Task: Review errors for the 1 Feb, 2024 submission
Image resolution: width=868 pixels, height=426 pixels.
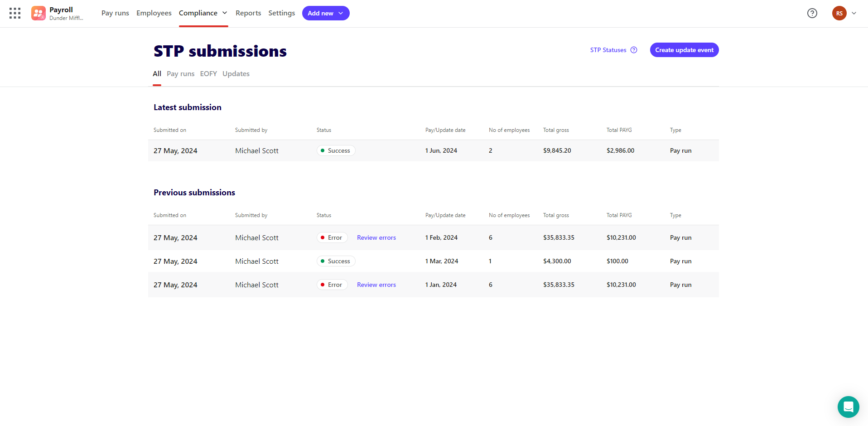Action: tap(376, 237)
